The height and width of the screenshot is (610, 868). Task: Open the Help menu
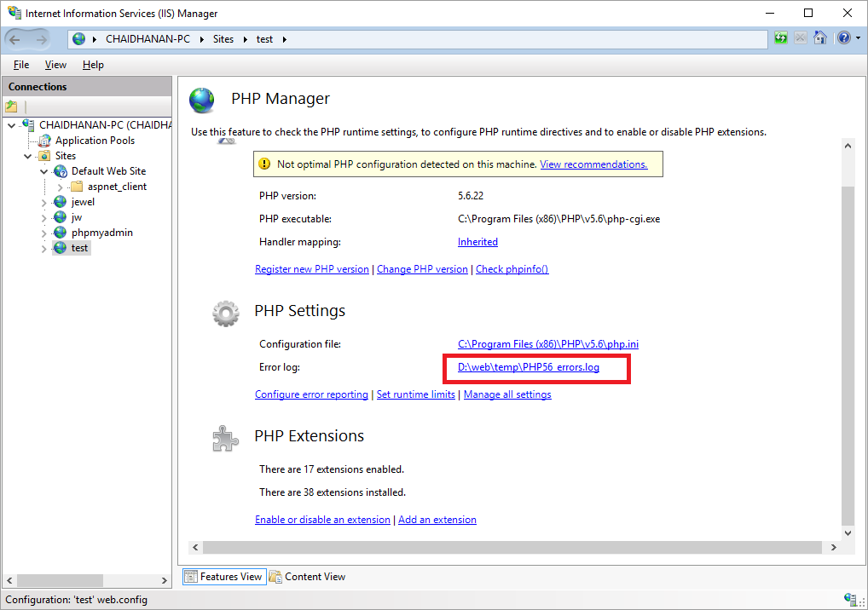click(x=93, y=65)
